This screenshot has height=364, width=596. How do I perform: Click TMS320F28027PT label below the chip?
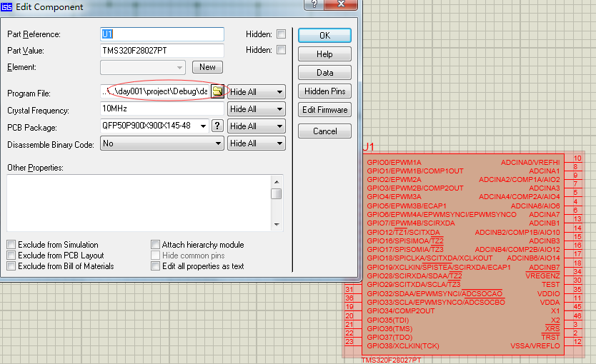[391, 360]
